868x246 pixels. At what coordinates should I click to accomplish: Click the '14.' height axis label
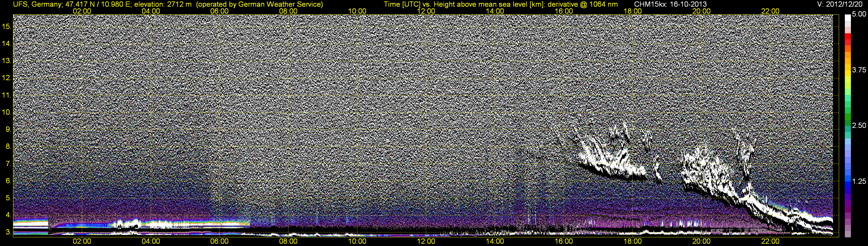7,43
